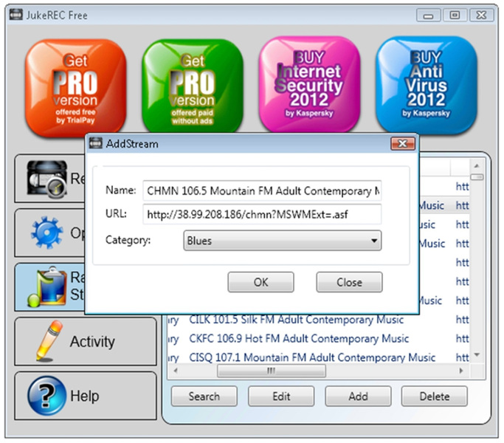The width and height of the screenshot is (504, 443).
Task: Confirm the stream with OK button
Action: [x=260, y=282]
